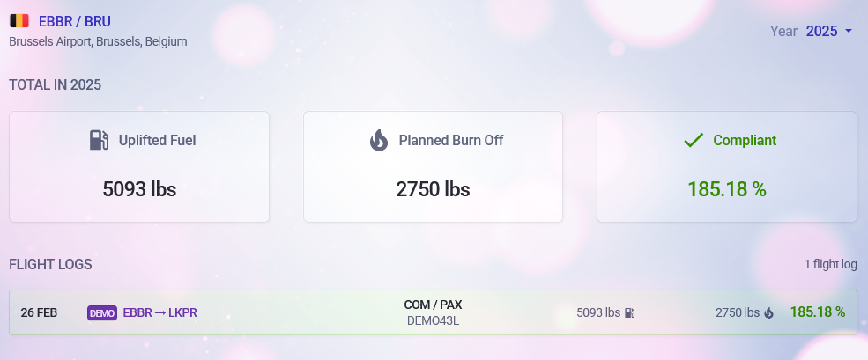Click the fuel pump icon in Uplifted Fuel card
868x360 pixels.
pyautogui.click(x=99, y=140)
